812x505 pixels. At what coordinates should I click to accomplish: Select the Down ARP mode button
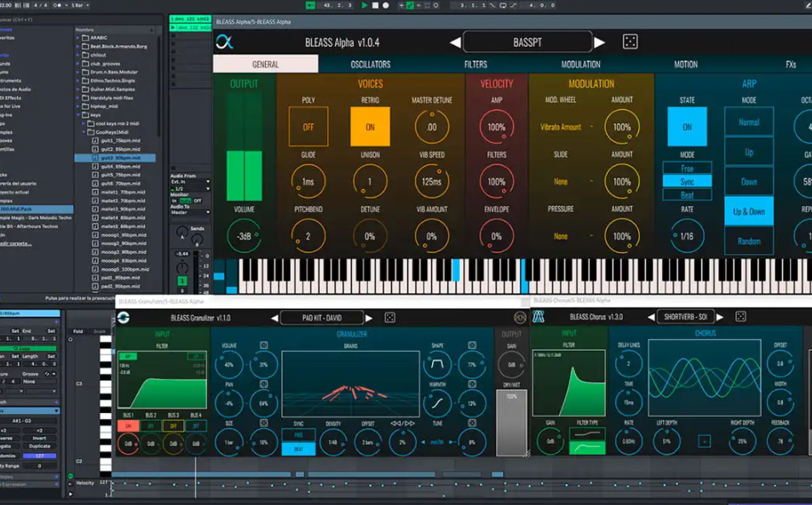pos(749,181)
